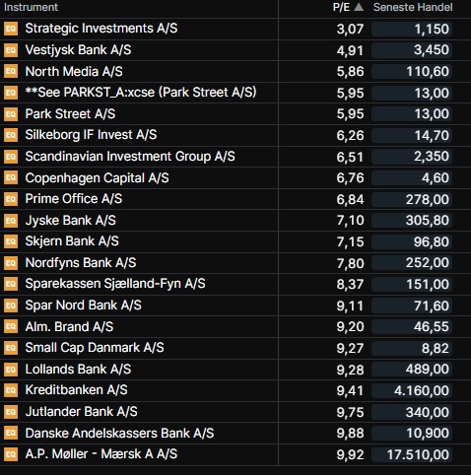
Task: Open Silkeborg IF Invest A/S
Action: point(235,135)
